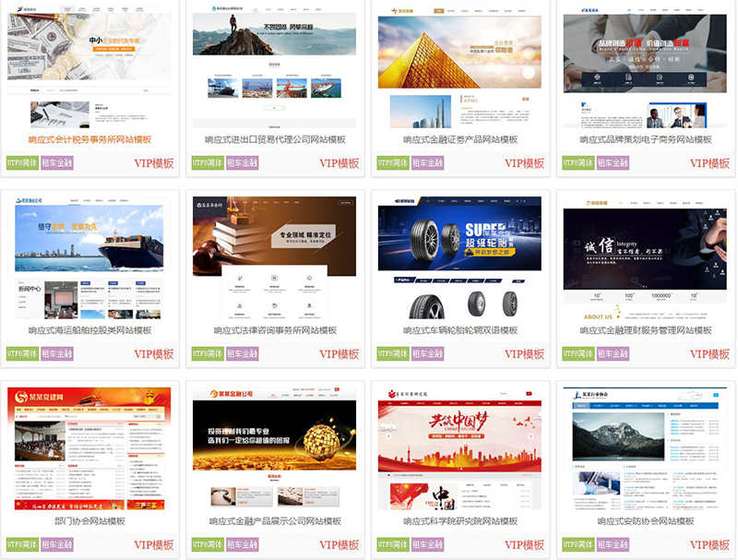Open the 部门协会网站模板 title link
The width and height of the screenshot is (738, 560).
[x=89, y=520]
